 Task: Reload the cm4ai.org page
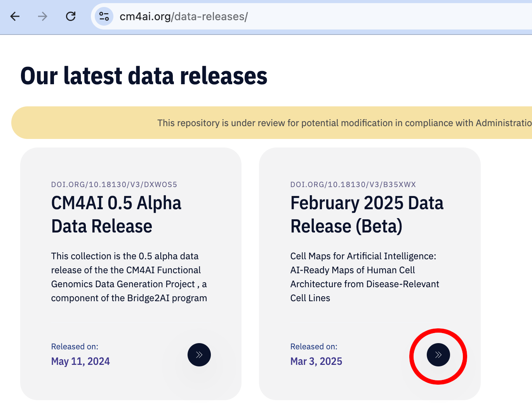(x=71, y=16)
